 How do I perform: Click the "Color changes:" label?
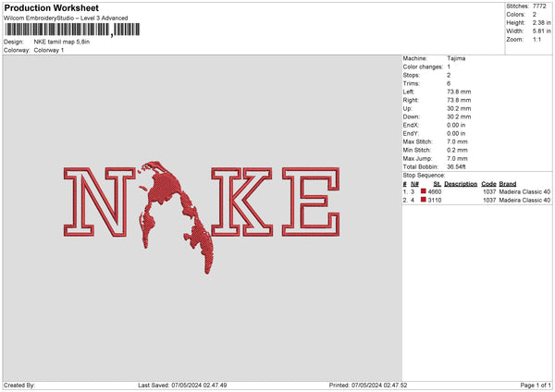coord(423,67)
